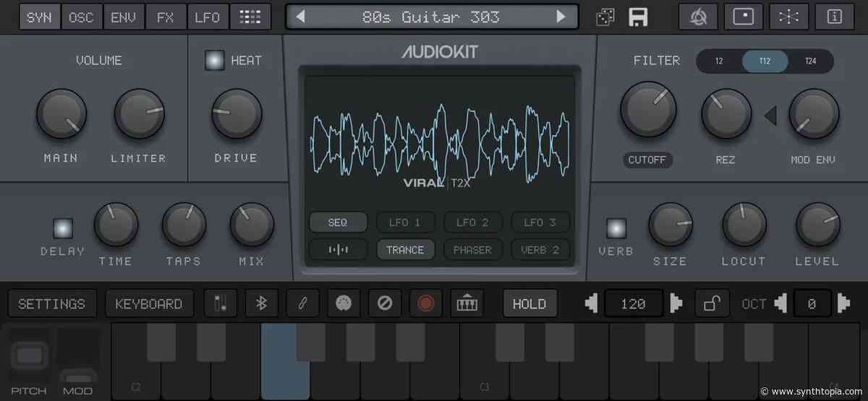Click the mixer faders icon
Screen dimensions: 868x401
pos(220,304)
